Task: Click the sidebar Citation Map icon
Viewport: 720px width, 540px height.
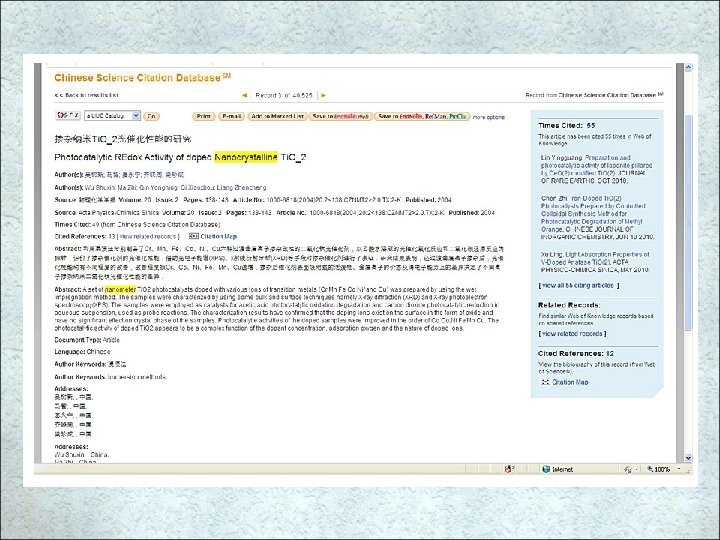Action: [x=546, y=382]
